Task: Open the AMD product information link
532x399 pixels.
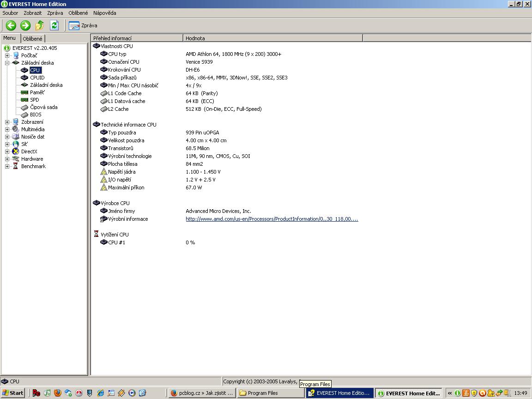Action: point(272,219)
